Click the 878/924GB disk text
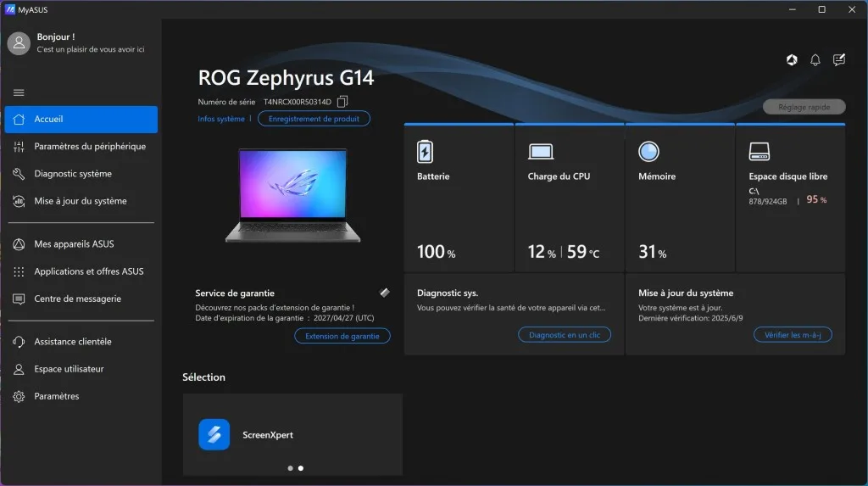868x486 pixels. tap(767, 202)
